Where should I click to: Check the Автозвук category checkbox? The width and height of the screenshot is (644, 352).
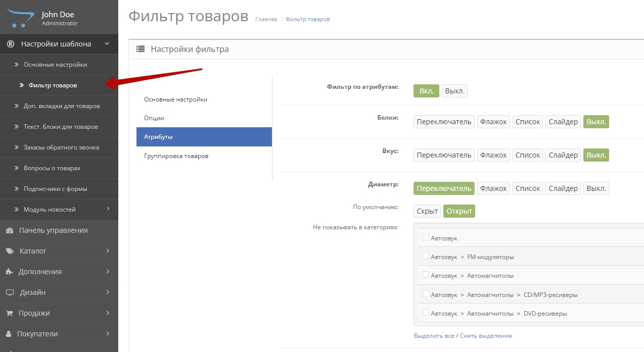(x=426, y=237)
